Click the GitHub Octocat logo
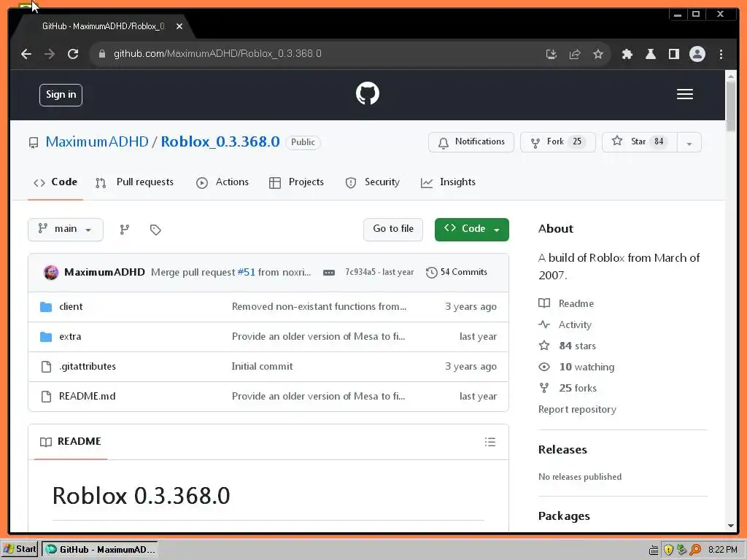747x560 pixels. coord(368,93)
